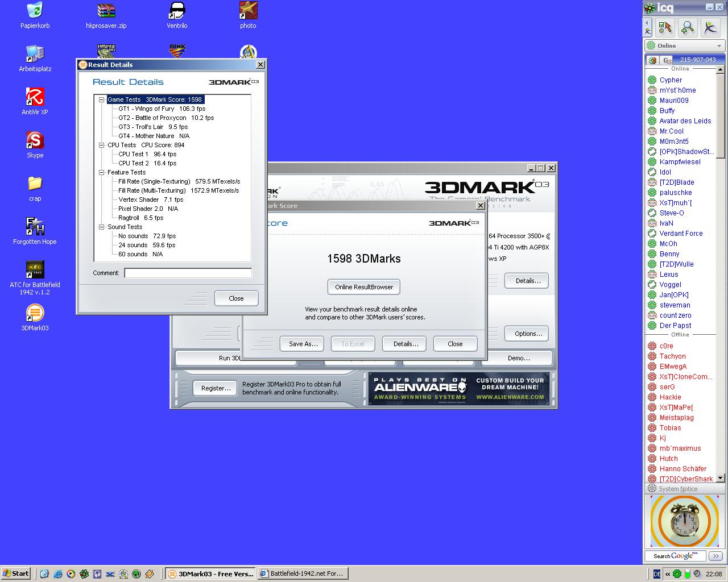
Task: Open the Start menu
Action: (x=16, y=573)
